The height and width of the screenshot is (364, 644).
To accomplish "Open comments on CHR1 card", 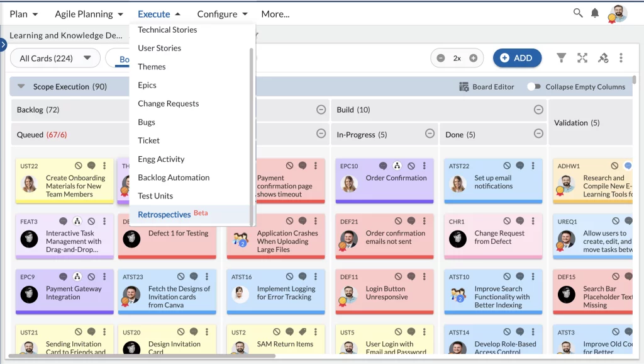I will [x=520, y=221].
